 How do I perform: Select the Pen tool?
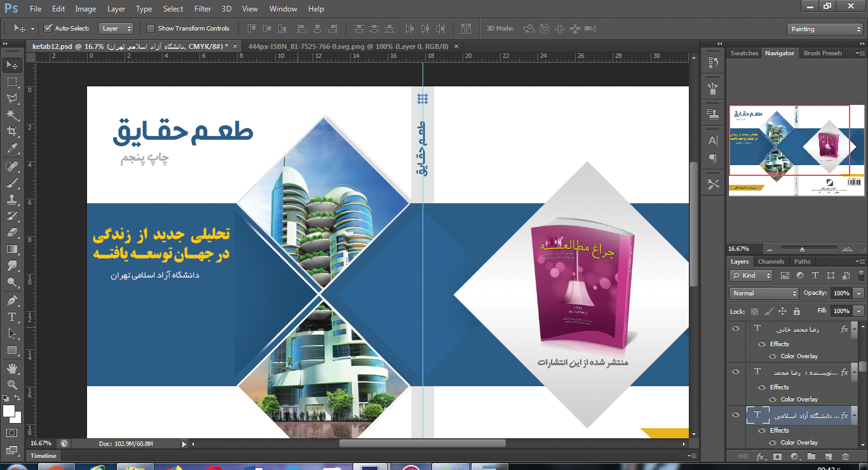[12, 300]
